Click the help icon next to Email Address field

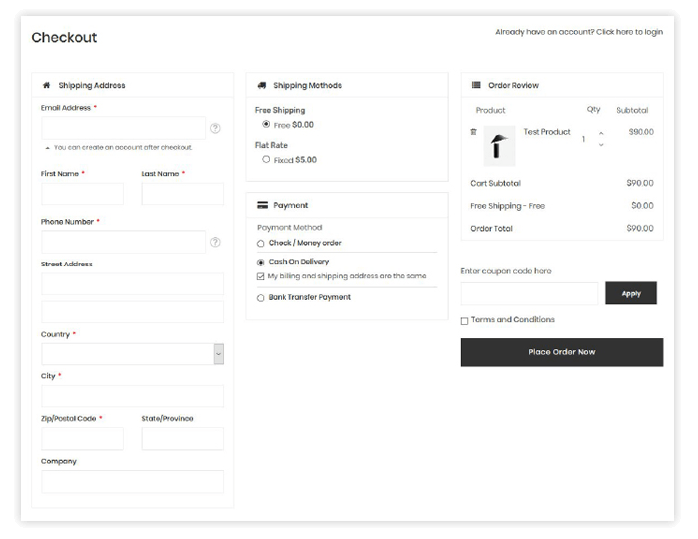[215, 128]
